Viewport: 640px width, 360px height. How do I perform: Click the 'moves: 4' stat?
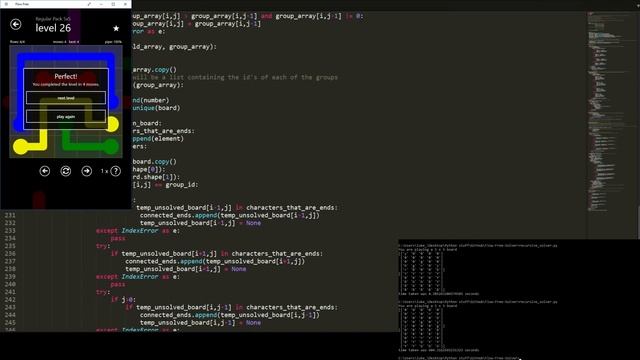coord(60,42)
